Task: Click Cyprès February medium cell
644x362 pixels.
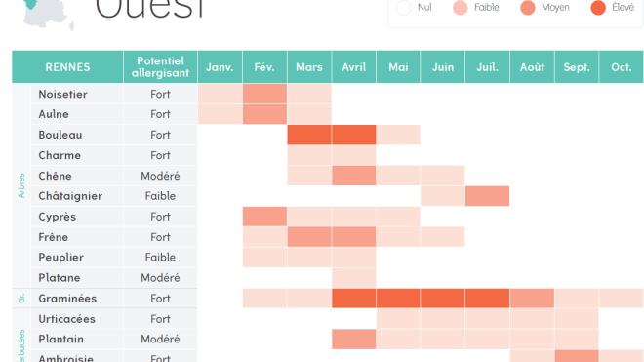Action: click(264, 217)
